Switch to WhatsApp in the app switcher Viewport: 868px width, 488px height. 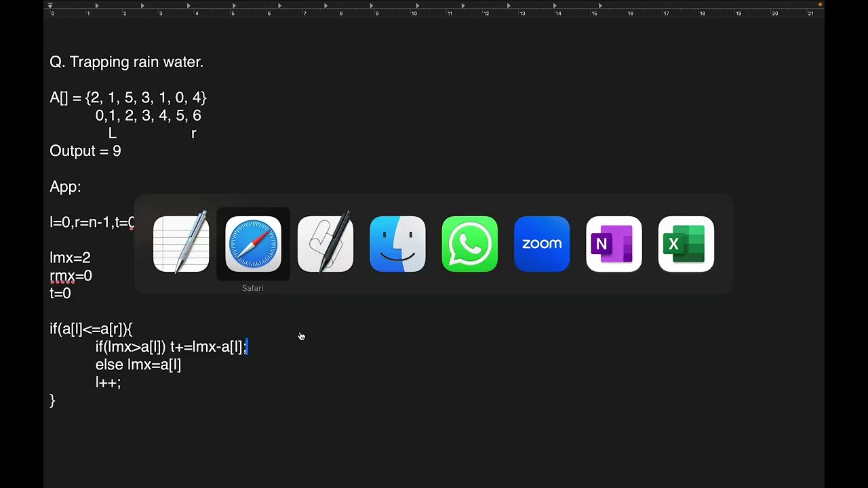pyautogui.click(x=469, y=243)
